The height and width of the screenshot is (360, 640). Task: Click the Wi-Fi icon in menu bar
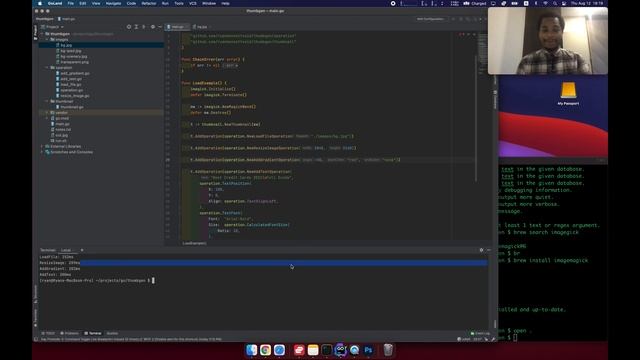(546, 3)
